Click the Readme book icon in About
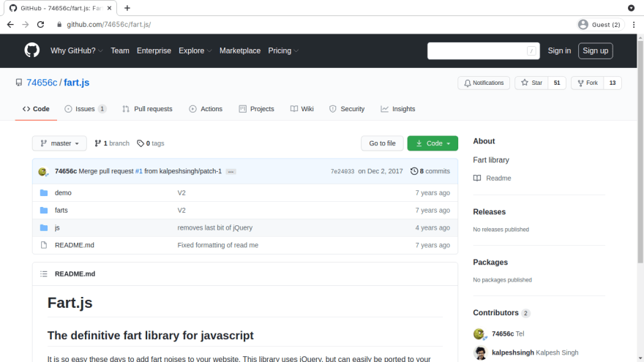This screenshot has height=362, width=644. [477, 178]
